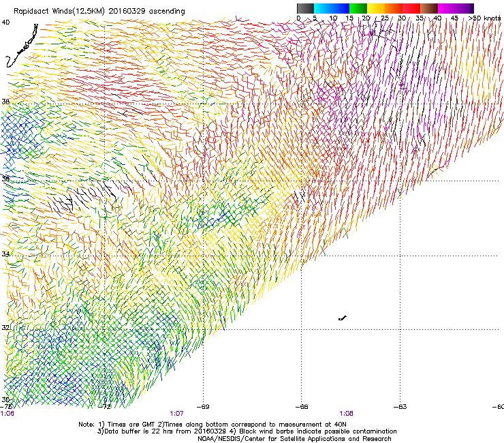Click the purple '1:08' time label
The height and width of the screenshot is (443, 504).
tap(346, 414)
